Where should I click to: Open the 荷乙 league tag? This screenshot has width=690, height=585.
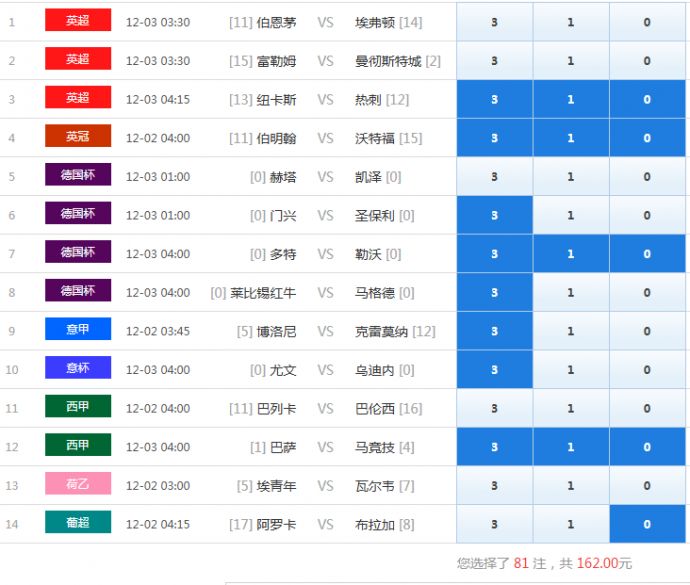tap(78, 485)
